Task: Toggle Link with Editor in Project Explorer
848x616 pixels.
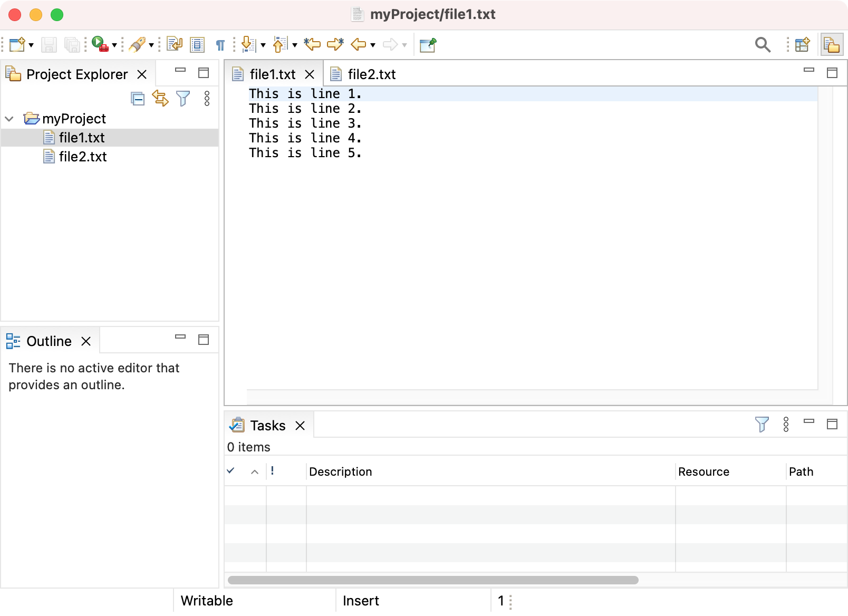Action: [160, 98]
